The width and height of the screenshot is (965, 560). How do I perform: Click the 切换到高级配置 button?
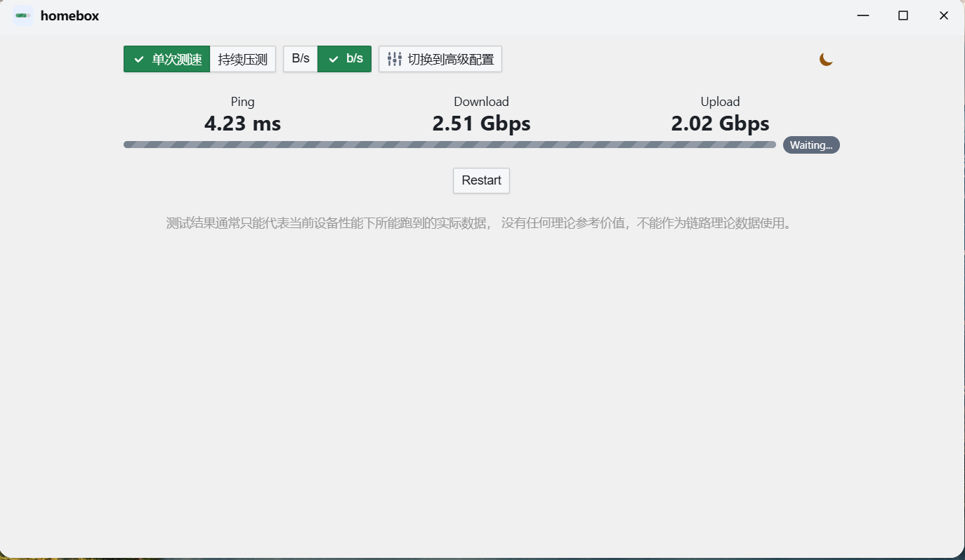click(x=440, y=59)
